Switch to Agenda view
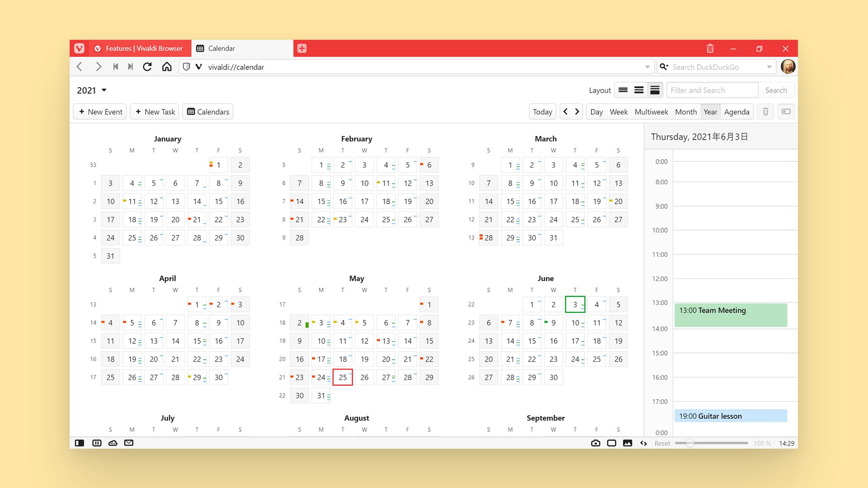This screenshot has width=868, height=488. (x=736, y=112)
